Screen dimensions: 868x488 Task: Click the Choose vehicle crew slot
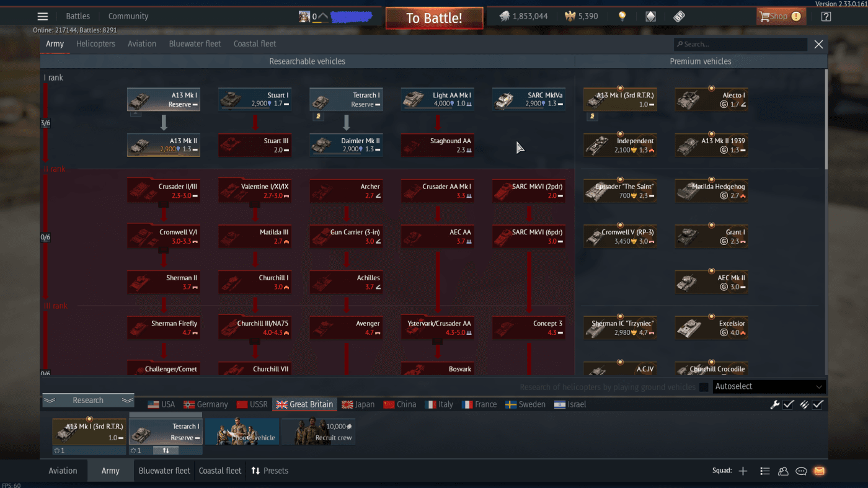coord(242,432)
